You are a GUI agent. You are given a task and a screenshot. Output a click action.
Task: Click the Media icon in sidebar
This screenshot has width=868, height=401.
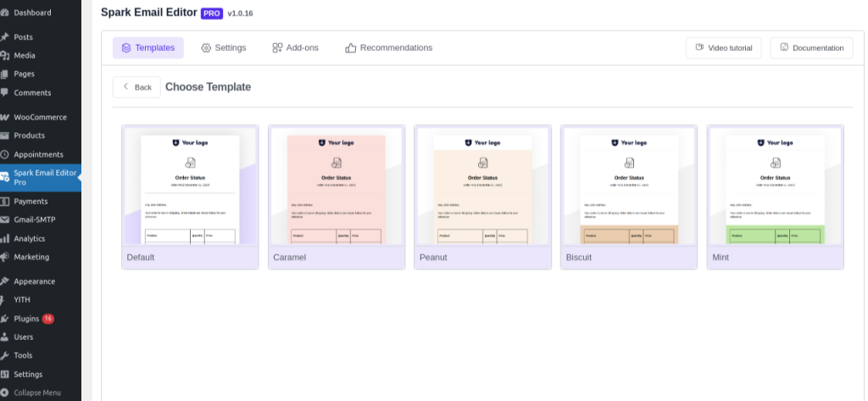pos(4,55)
